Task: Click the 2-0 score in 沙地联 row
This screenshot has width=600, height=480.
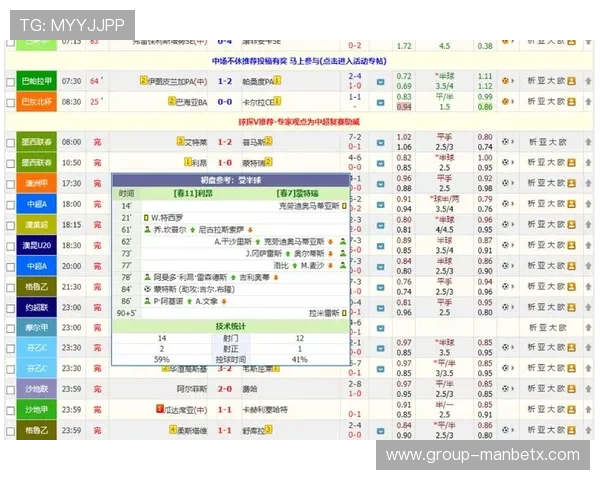Action: coord(225,389)
